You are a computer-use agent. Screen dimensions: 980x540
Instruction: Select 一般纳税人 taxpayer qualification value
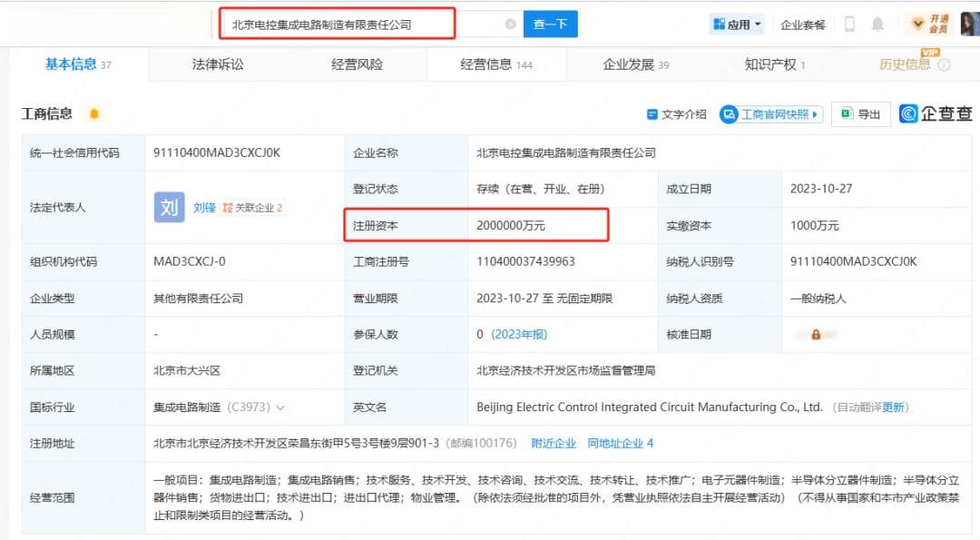click(818, 298)
